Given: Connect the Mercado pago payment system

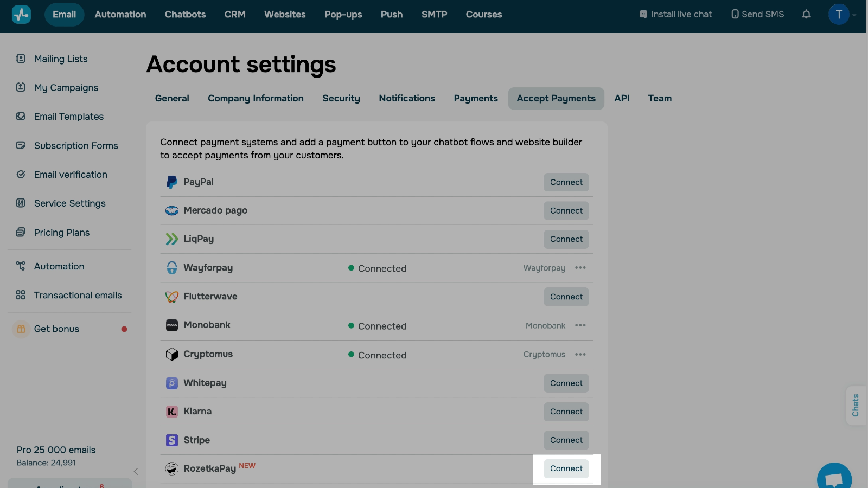Looking at the screenshot, I should pos(566,211).
